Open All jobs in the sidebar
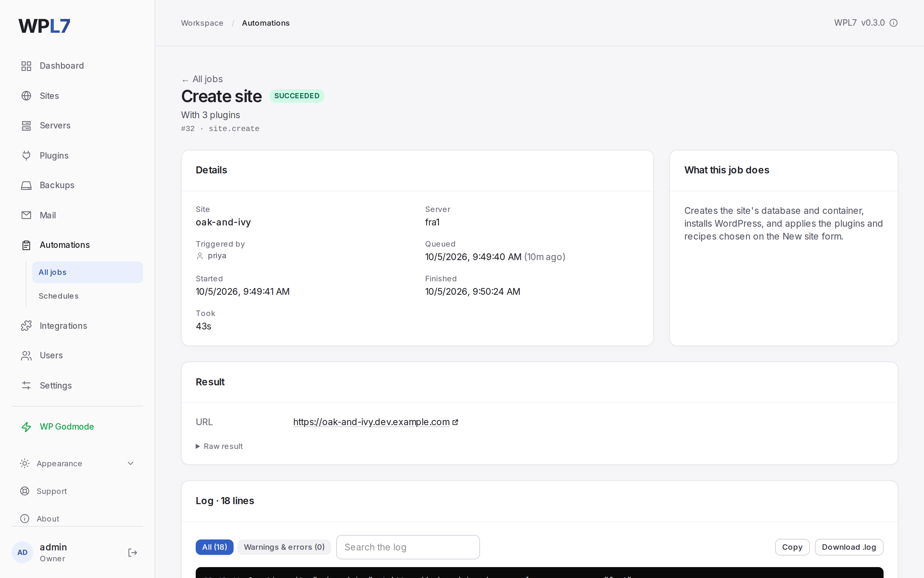The width and height of the screenshot is (924, 578). click(88, 272)
